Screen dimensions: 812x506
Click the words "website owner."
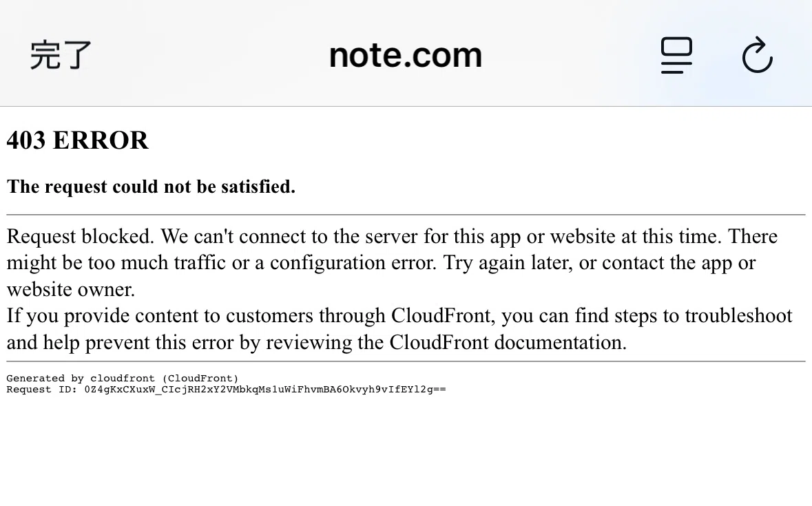pos(70,290)
